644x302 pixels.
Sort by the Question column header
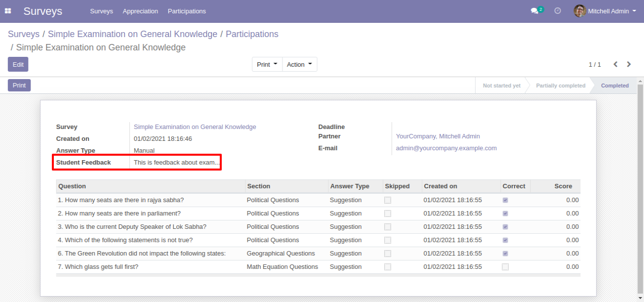[151, 186]
